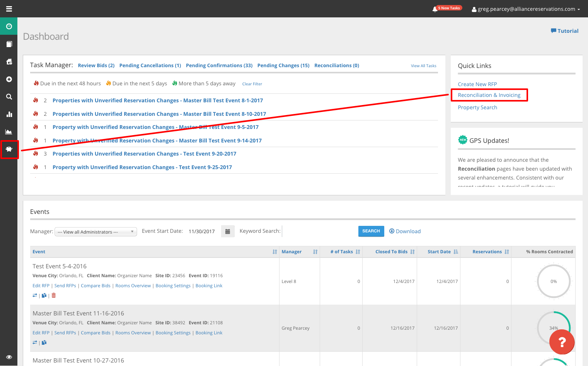This screenshot has height=366, width=588.
Task: Open the Dashboard gauge sidebar icon
Action: click(x=9, y=26)
